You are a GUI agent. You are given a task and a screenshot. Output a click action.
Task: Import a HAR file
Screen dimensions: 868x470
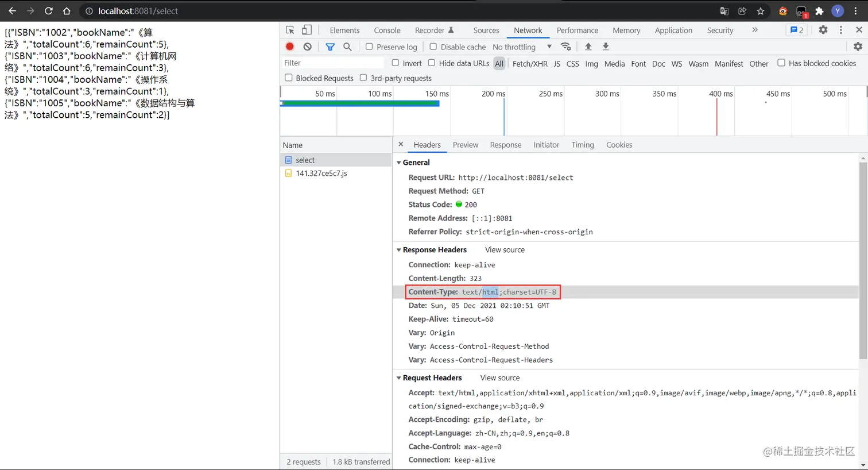point(588,47)
